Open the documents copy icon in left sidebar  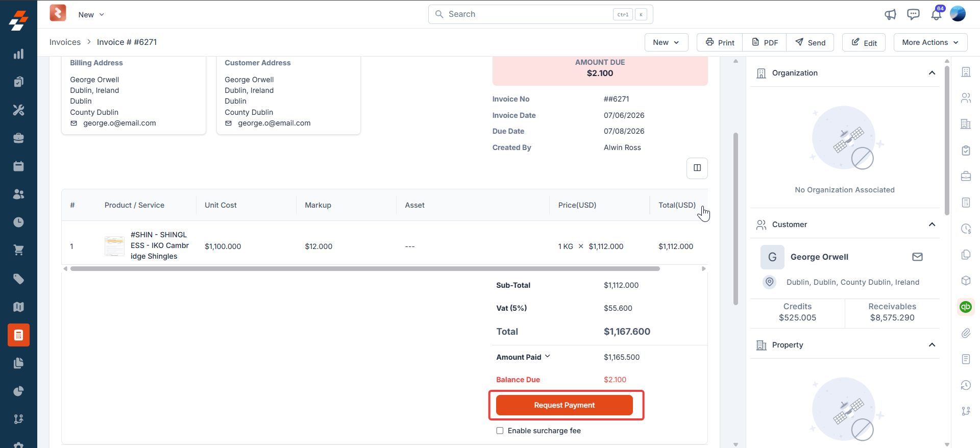[x=18, y=363]
